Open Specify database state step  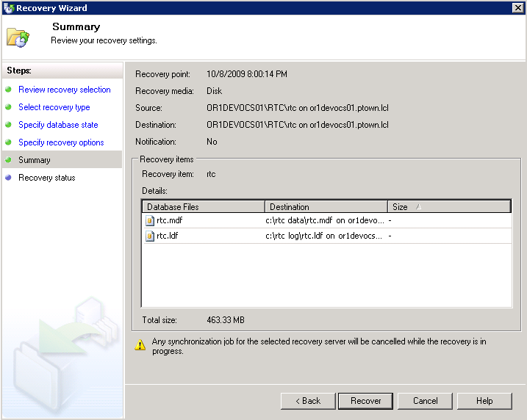pyautogui.click(x=58, y=125)
